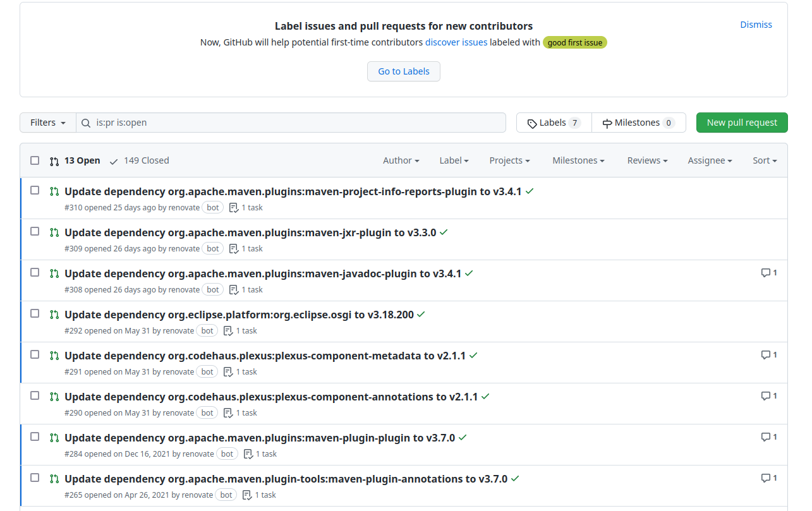Open the Sort dropdown menu
The width and height of the screenshot is (812, 511).
764,160
